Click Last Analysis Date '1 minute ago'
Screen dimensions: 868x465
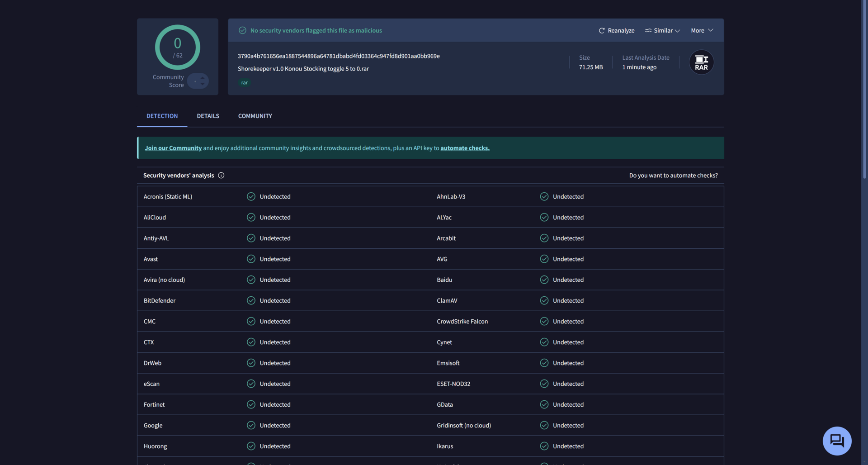click(639, 67)
